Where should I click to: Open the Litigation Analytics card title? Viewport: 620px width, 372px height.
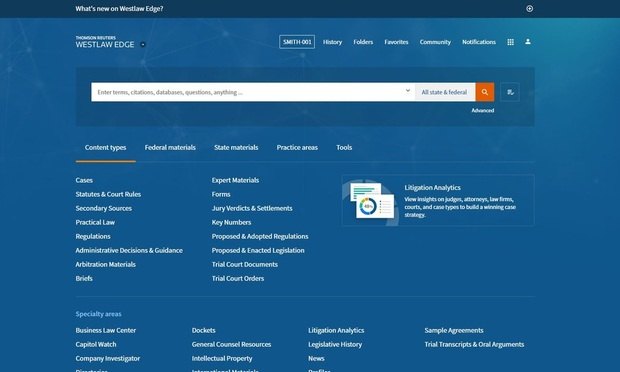[x=433, y=187]
